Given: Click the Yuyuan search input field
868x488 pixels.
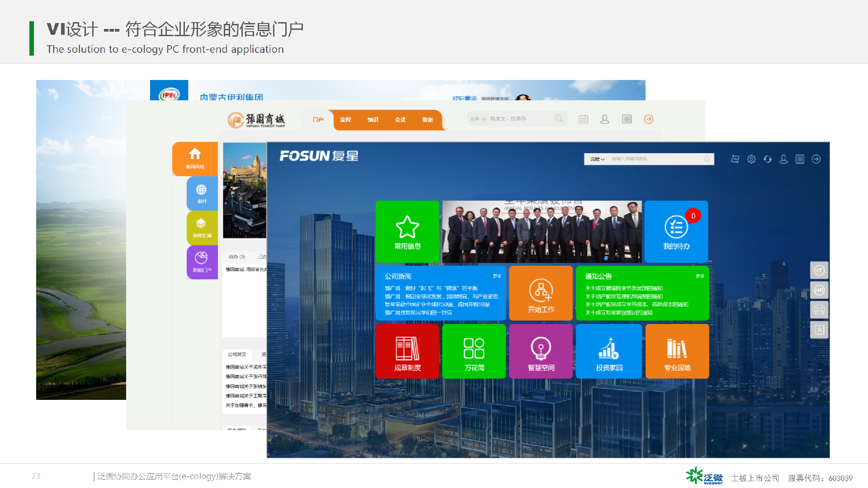Looking at the screenshot, I should (520, 119).
